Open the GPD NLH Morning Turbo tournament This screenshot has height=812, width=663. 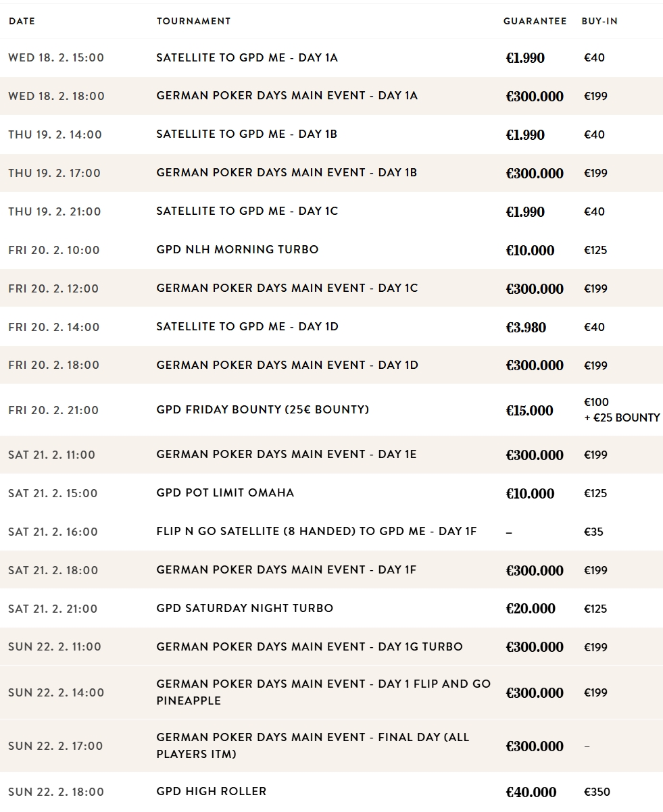coord(237,249)
